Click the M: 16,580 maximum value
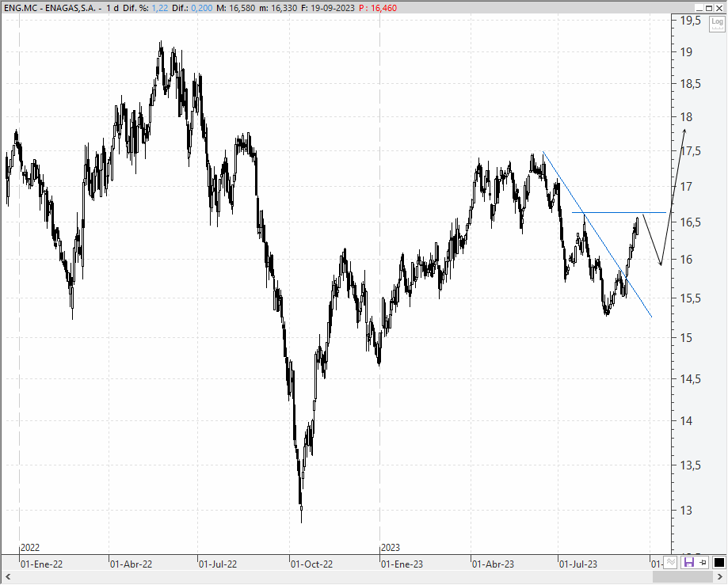Screen dimensions: 728x585 click(x=236, y=8)
